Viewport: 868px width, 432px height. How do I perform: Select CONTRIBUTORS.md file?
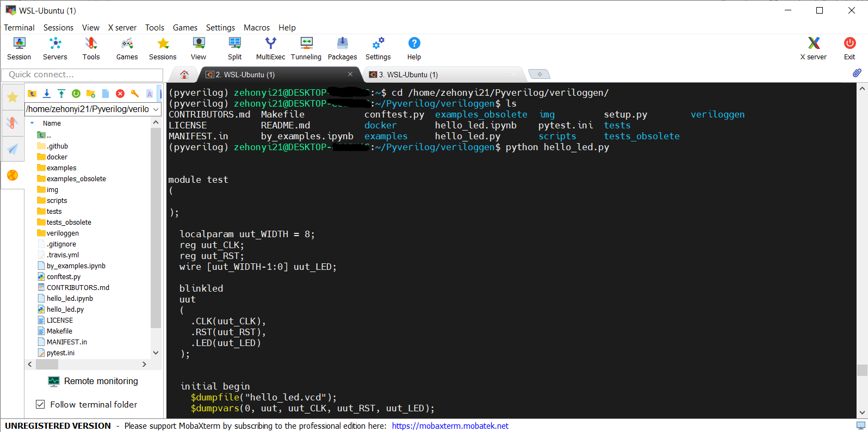(78, 287)
